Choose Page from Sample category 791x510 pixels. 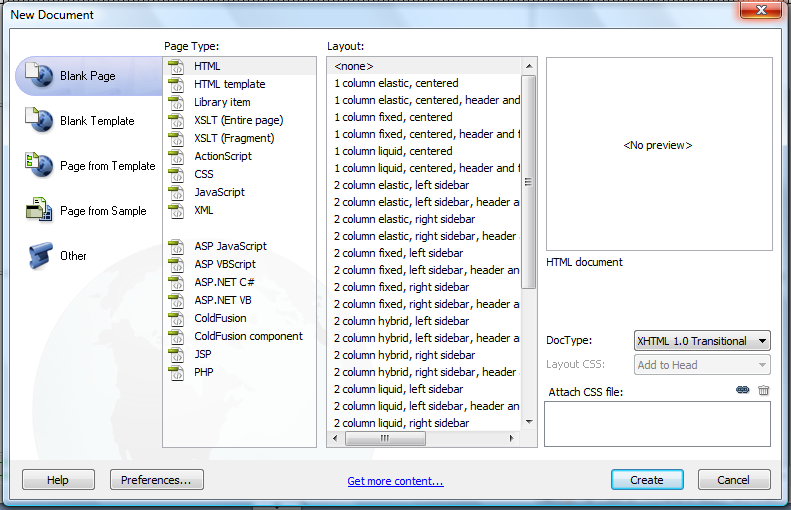[103, 211]
